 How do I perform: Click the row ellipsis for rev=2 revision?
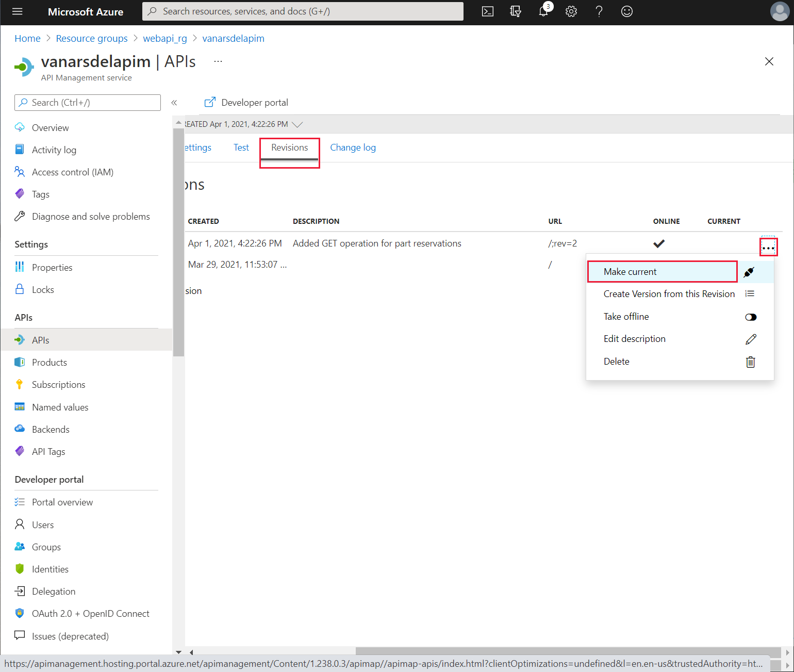(768, 248)
